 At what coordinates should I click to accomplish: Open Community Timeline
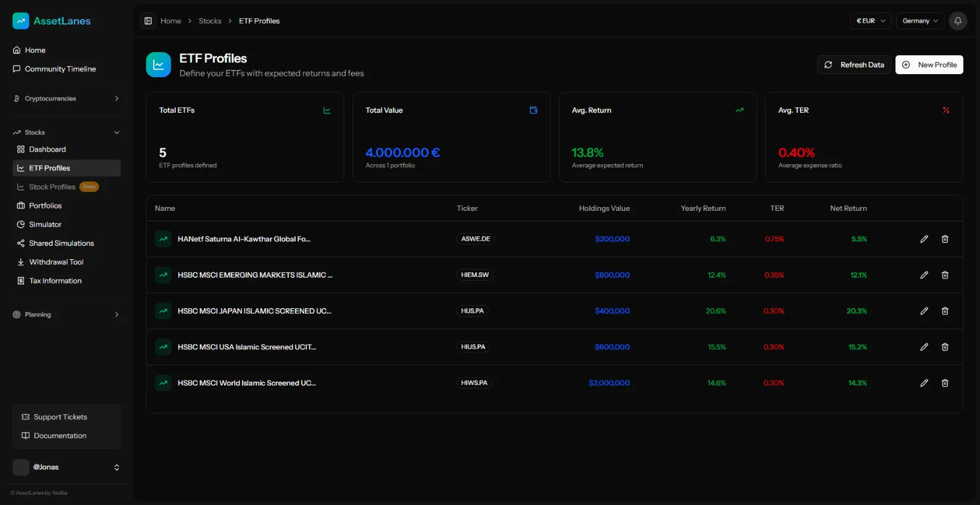67,69
